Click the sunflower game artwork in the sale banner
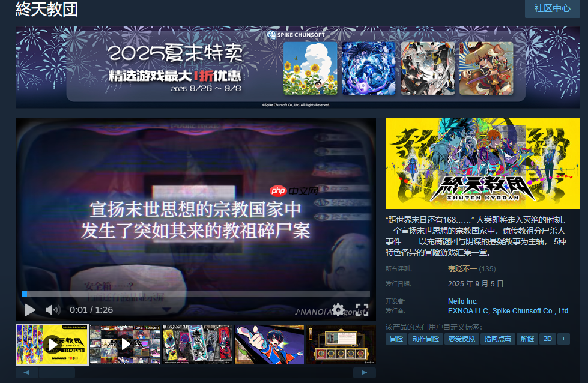The height and width of the screenshot is (383, 588). coord(309,67)
